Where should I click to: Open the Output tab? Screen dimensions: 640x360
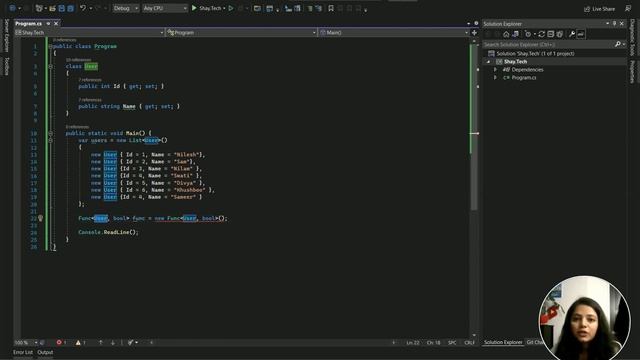tap(45, 352)
